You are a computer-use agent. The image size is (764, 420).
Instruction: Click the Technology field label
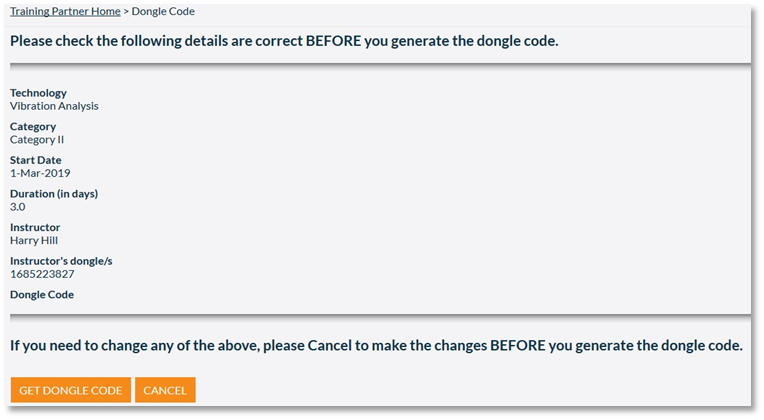[x=38, y=93]
